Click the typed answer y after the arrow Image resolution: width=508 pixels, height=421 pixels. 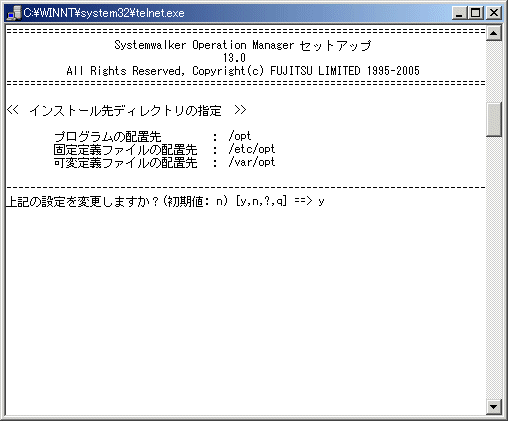(321, 202)
